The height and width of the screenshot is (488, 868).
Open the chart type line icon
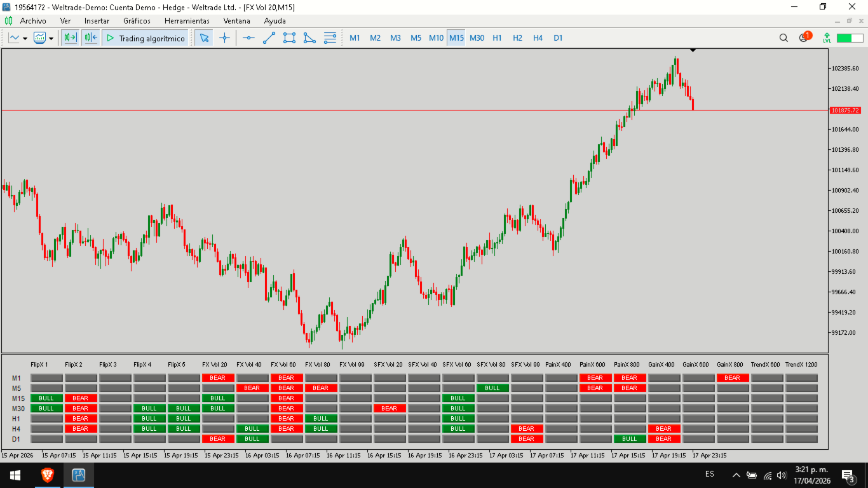[x=14, y=38]
